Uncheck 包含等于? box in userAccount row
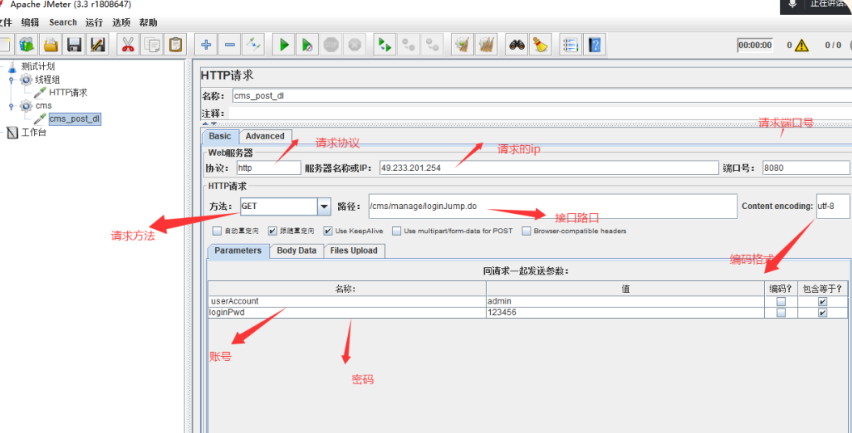Viewport: 852px width, 433px height. pos(823,302)
